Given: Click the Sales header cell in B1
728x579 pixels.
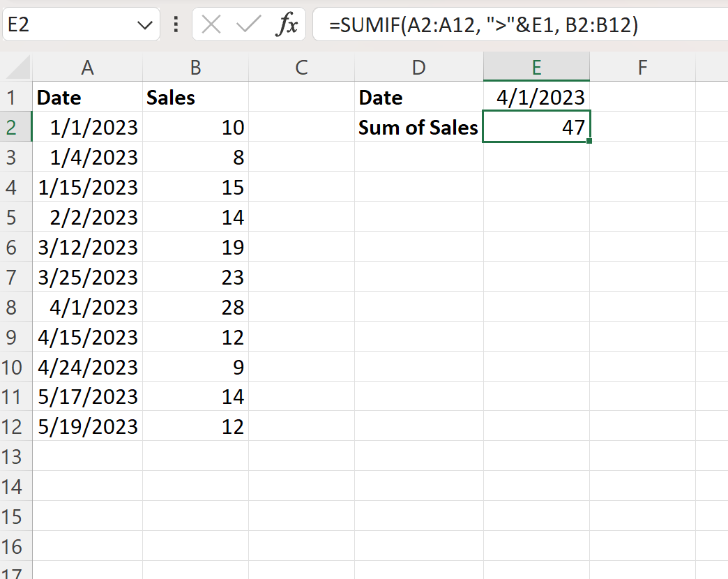Looking at the screenshot, I should [x=195, y=98].
